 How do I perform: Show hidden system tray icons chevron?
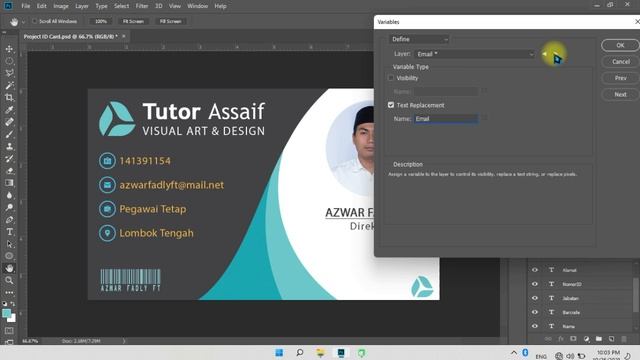pos(513,353)
